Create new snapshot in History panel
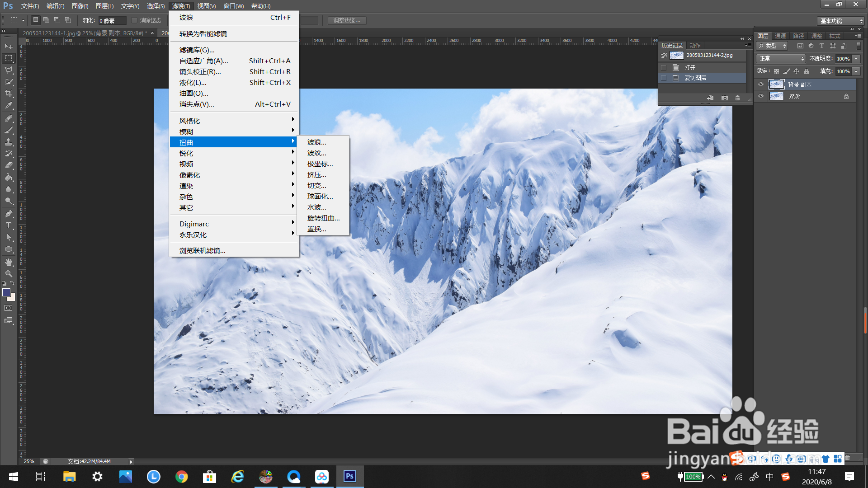868x488 pixels. click(x=725, y=98)
